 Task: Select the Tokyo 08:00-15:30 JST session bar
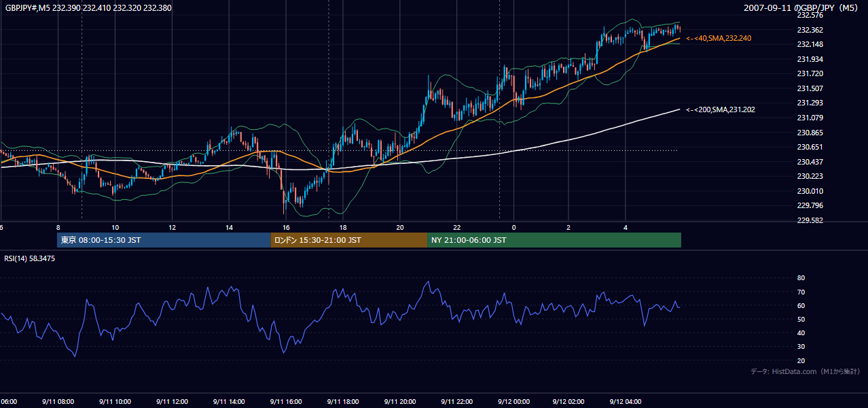(x=164, y=240)
